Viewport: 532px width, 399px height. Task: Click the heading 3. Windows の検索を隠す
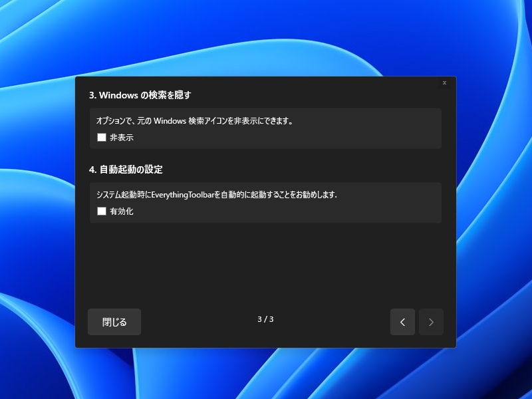142,95
